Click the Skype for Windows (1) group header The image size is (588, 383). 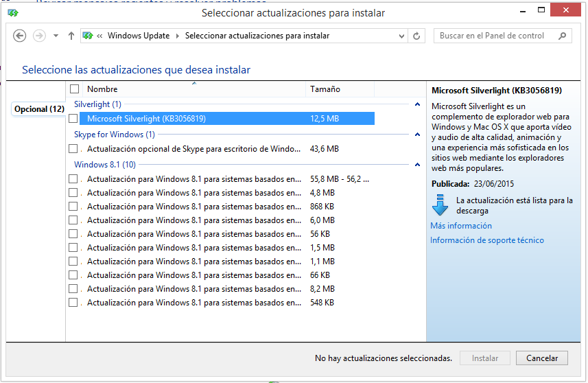115,135
